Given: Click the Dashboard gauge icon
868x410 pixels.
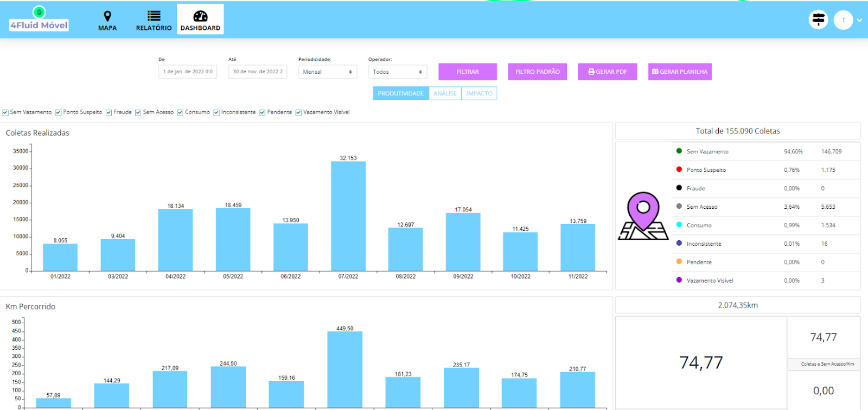Looking at the screenshot, I should (x=200, y=16).
